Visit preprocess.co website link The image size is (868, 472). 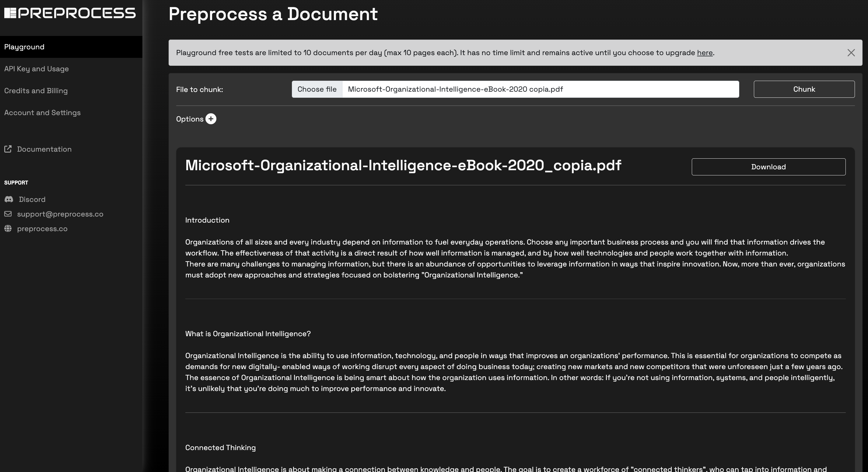[42, 229]
